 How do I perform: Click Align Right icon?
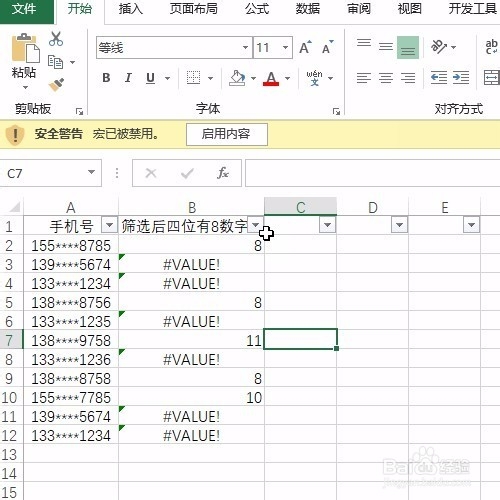click(x=408, y=78)
